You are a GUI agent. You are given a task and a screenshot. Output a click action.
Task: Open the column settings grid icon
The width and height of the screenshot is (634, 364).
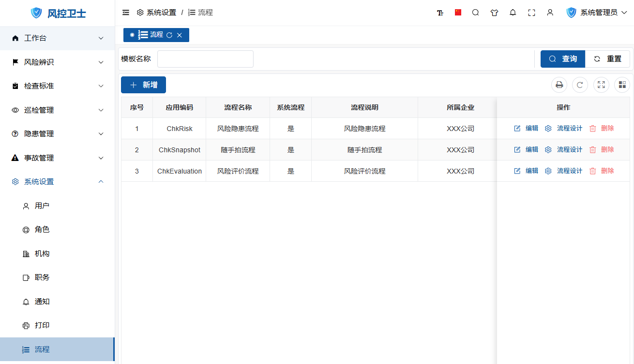point(622,85)
